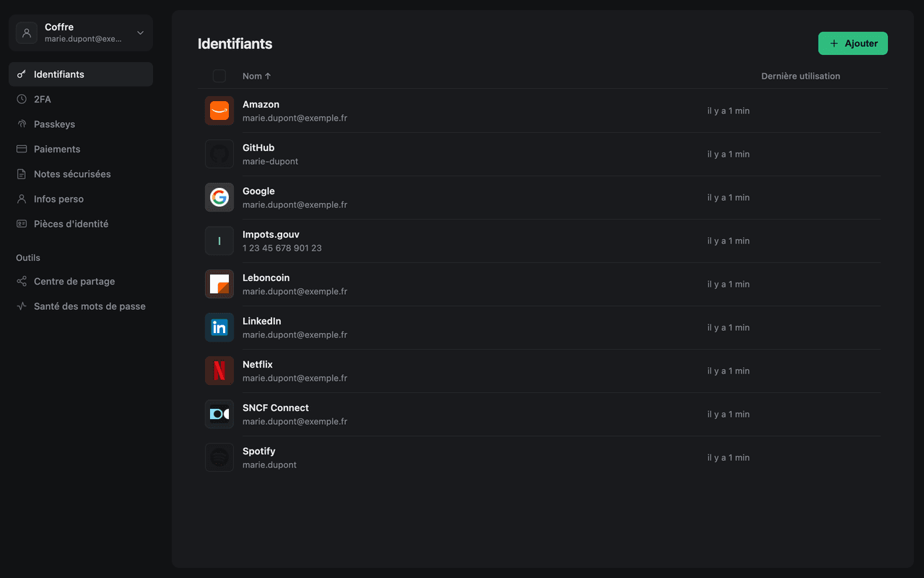The height and width of the screenshot is (578, 924).
Task: Click the Amazon logo icon
Action: point(219,111)
